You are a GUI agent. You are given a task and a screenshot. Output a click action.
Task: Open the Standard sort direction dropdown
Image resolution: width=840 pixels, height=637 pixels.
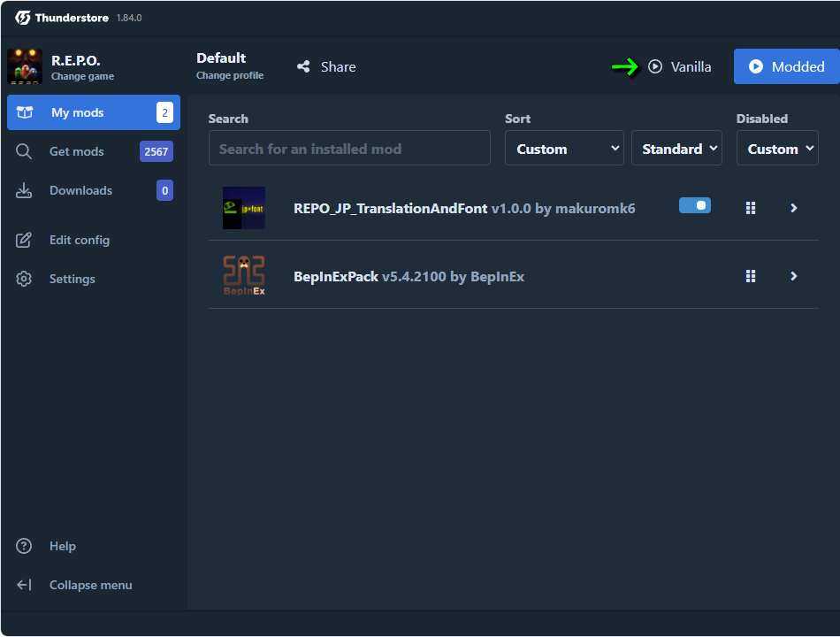click(676, 148)
